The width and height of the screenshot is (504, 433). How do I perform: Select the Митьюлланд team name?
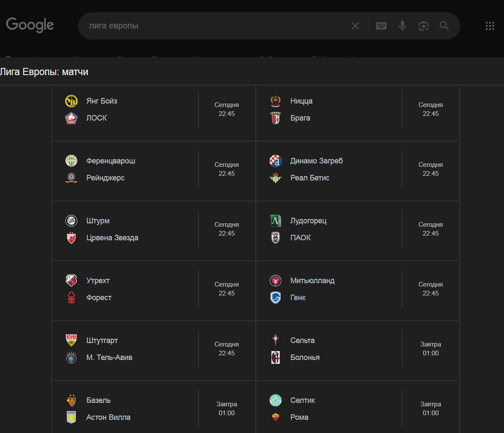coord(313,281)
